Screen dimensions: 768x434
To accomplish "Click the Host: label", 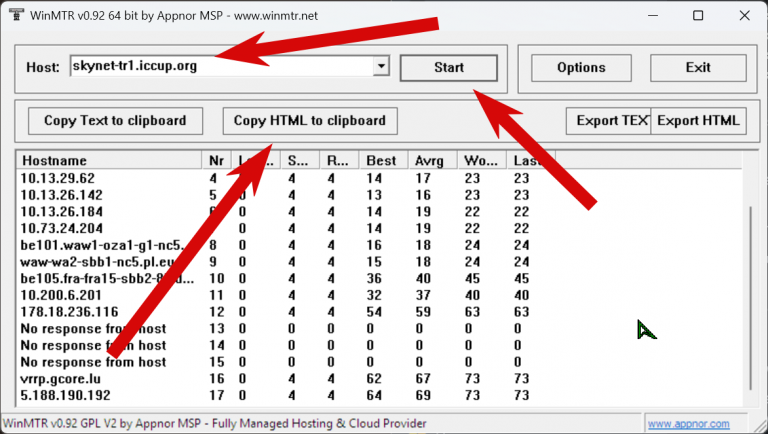I will tap(43, 67).
